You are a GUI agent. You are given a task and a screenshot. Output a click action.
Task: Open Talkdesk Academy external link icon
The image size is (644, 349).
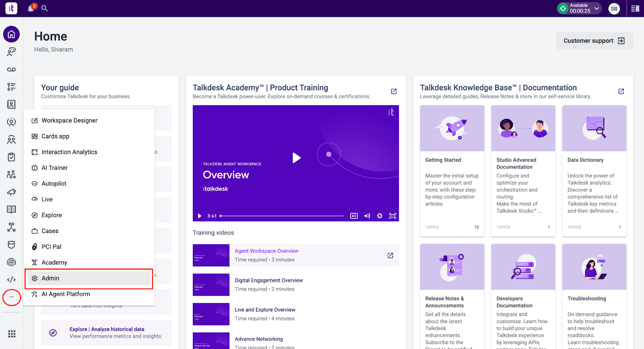tap(394, 91)
